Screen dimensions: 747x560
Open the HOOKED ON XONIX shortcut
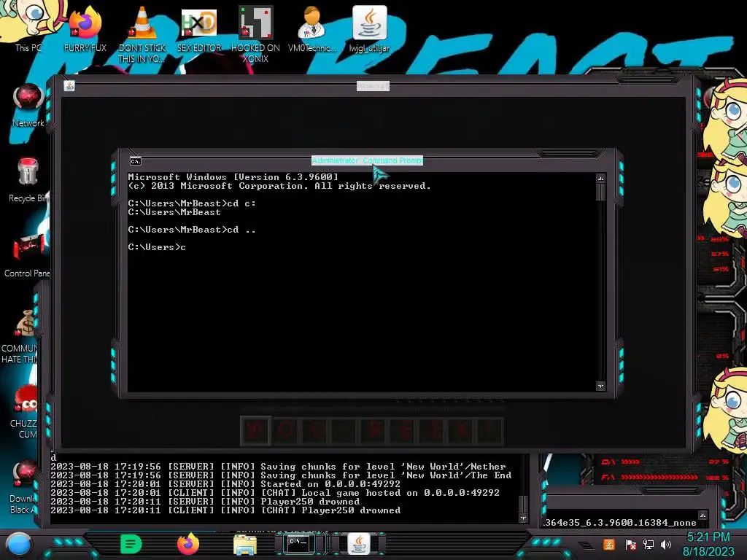(x=255, y=34)
